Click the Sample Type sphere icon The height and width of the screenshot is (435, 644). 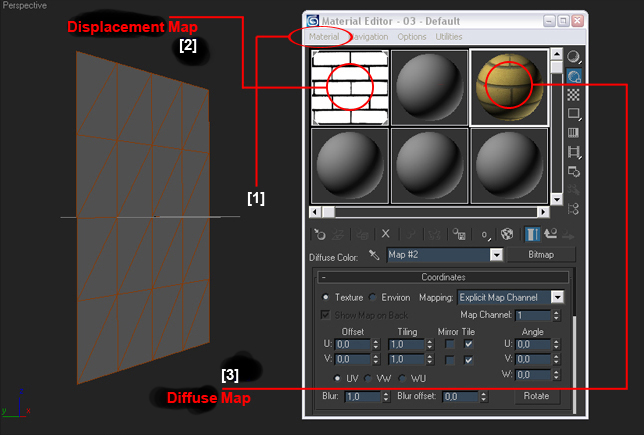[574, 58]
